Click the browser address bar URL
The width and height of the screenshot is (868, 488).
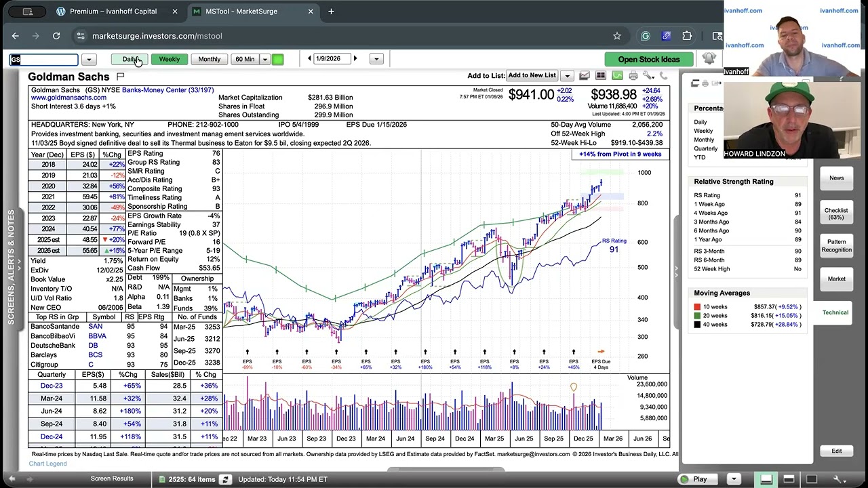tap(157, 36)
